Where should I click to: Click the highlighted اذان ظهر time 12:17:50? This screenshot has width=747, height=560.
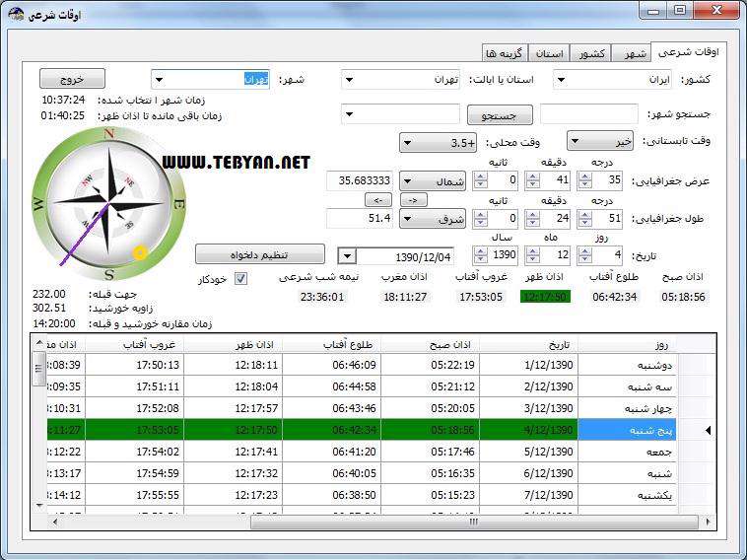coord(545,296)
